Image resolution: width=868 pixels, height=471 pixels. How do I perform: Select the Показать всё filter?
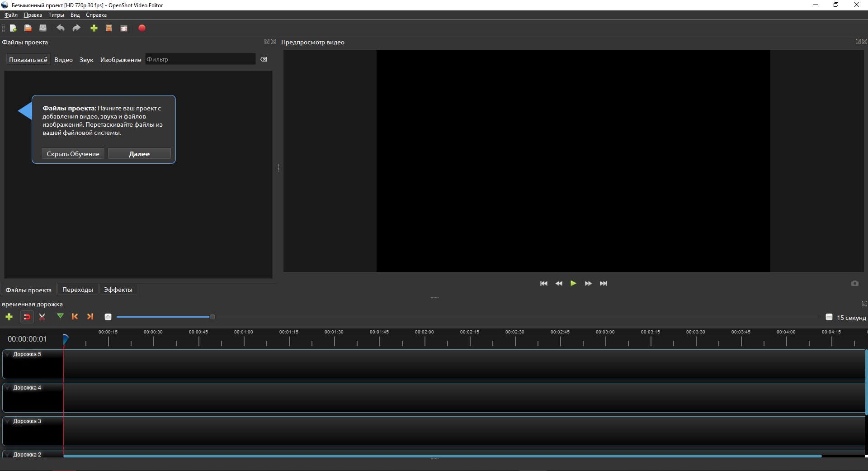pos(28,60)
